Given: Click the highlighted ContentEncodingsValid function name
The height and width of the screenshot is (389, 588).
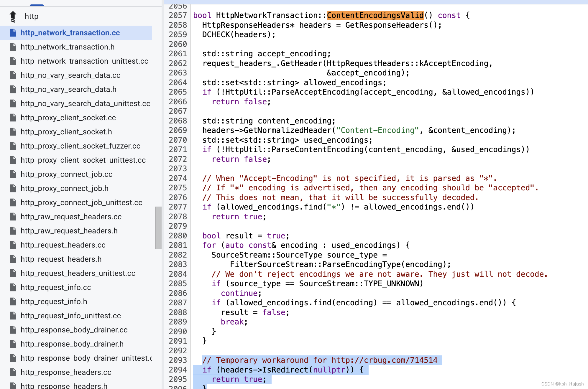Looking at the screenshot, I should point(375,15).
